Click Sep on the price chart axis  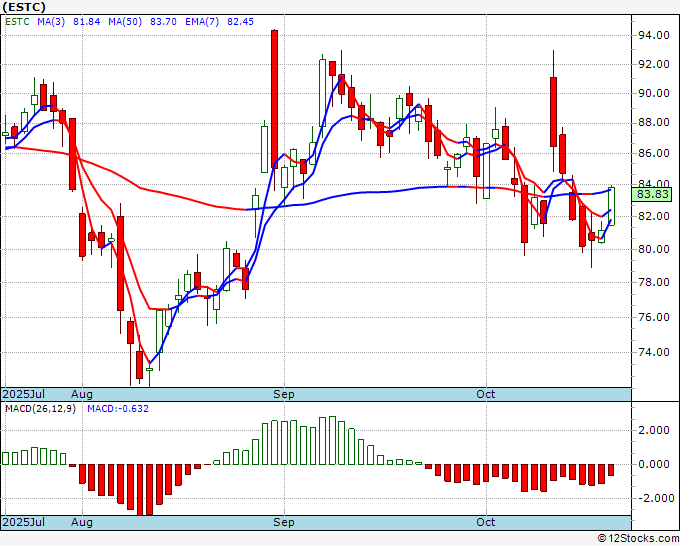click(x=284, y=394)
